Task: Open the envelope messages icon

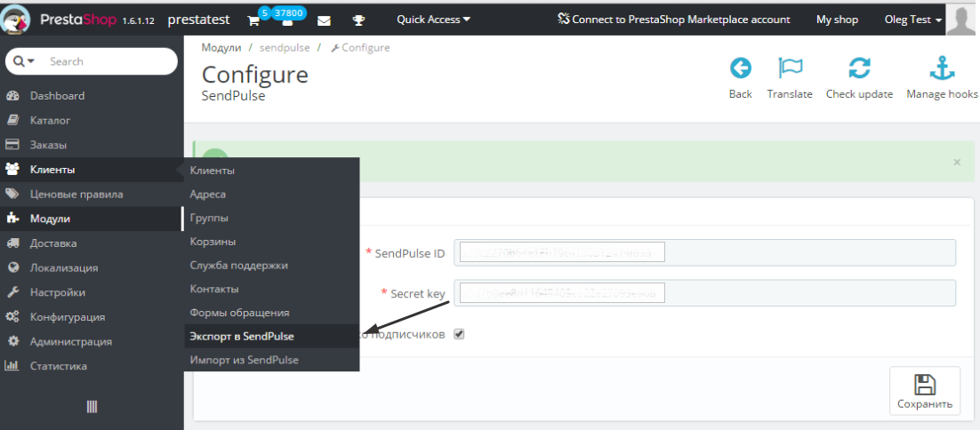Action: pyautogui.click(x=324, y=20)
